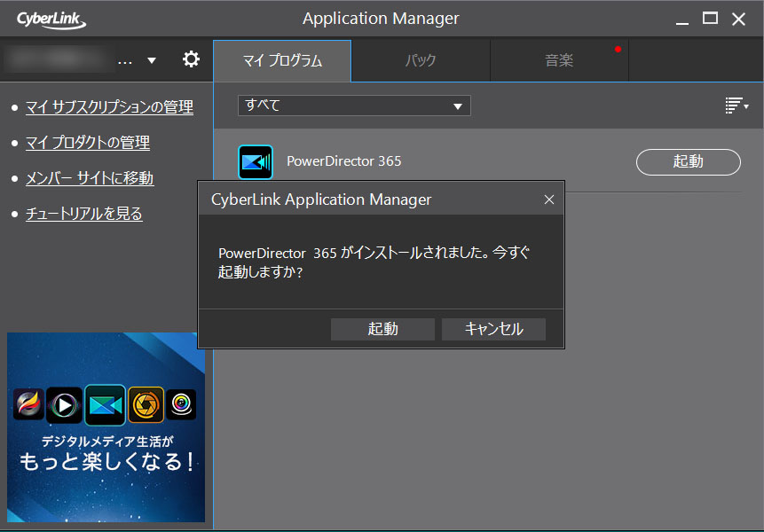Open the チュートリアルを見る link
This screenshot has width=764, height=532.
pyautogui.click(x=83, y=214)
